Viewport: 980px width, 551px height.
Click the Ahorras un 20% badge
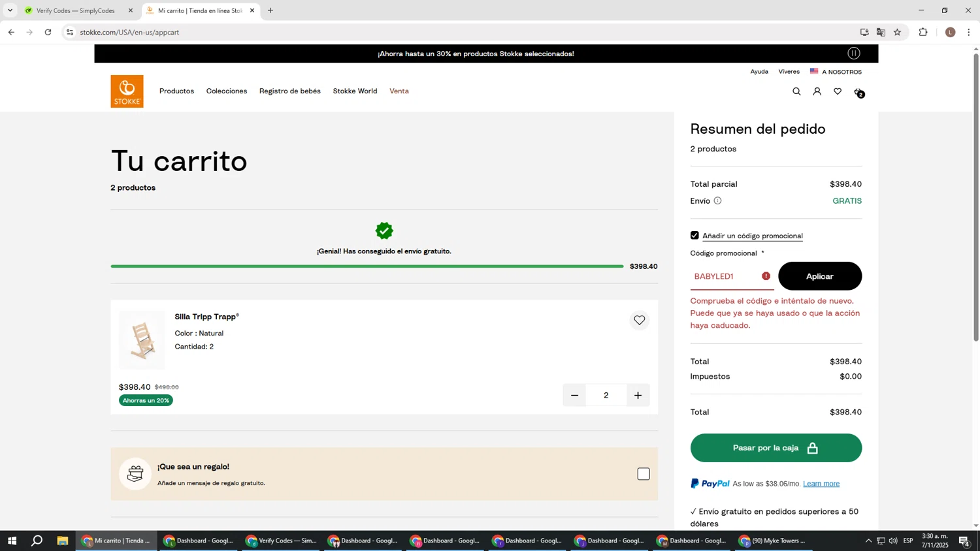click(146, 400)
